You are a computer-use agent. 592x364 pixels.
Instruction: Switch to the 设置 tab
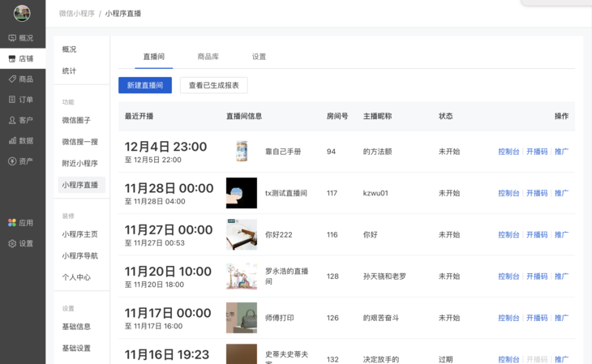point(259,57)
